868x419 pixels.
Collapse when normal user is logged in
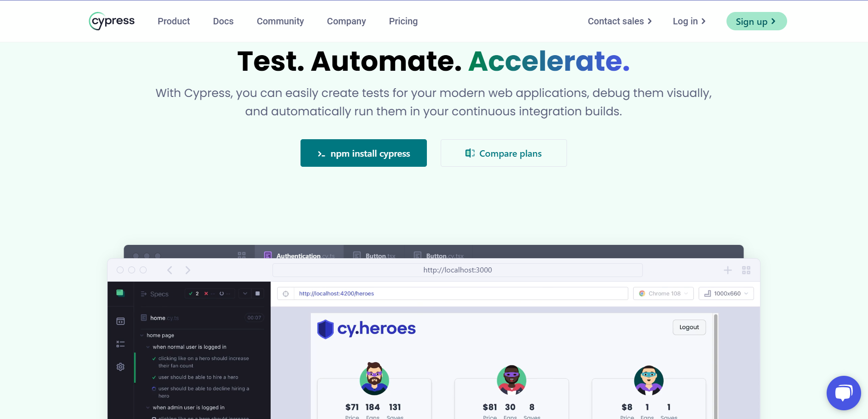(148, 347)
